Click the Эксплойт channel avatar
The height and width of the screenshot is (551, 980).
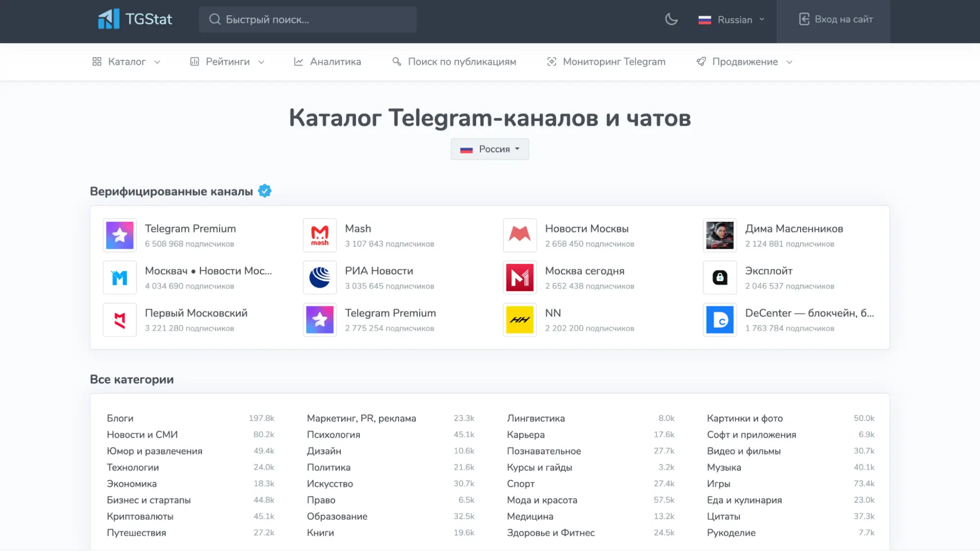click(720, 277)
